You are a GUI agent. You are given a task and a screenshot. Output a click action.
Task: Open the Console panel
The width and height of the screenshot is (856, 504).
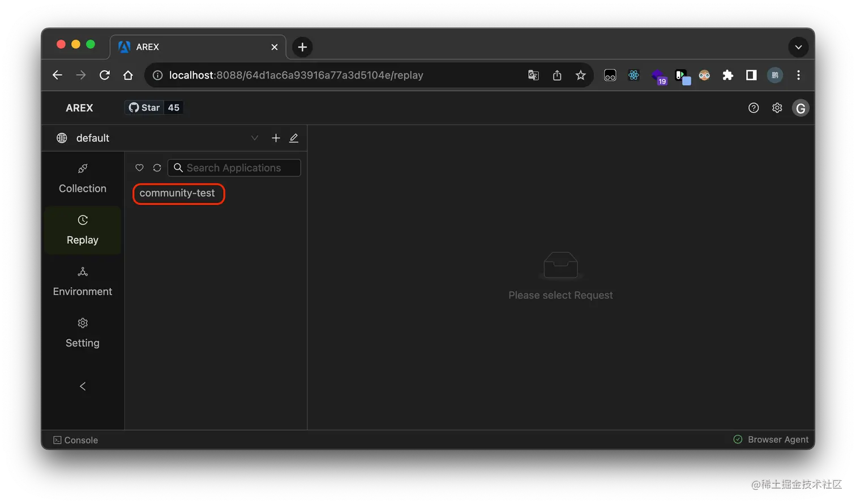tap(75, 440)
